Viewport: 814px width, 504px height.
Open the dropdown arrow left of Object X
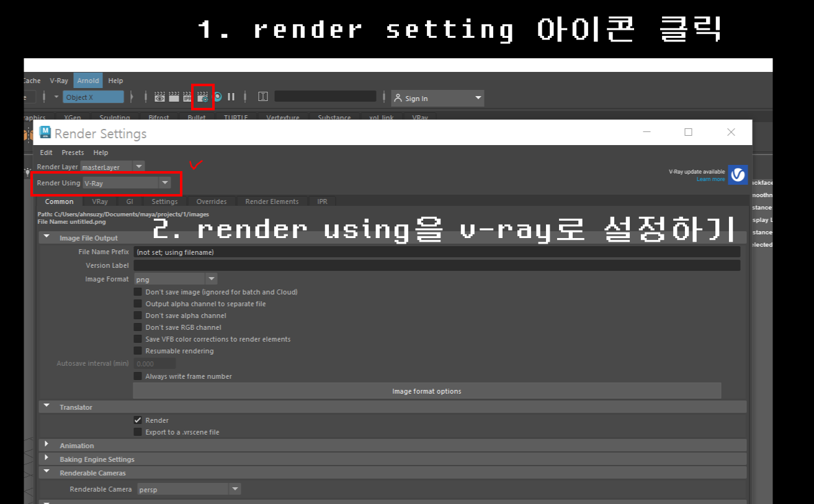(56, 97)
